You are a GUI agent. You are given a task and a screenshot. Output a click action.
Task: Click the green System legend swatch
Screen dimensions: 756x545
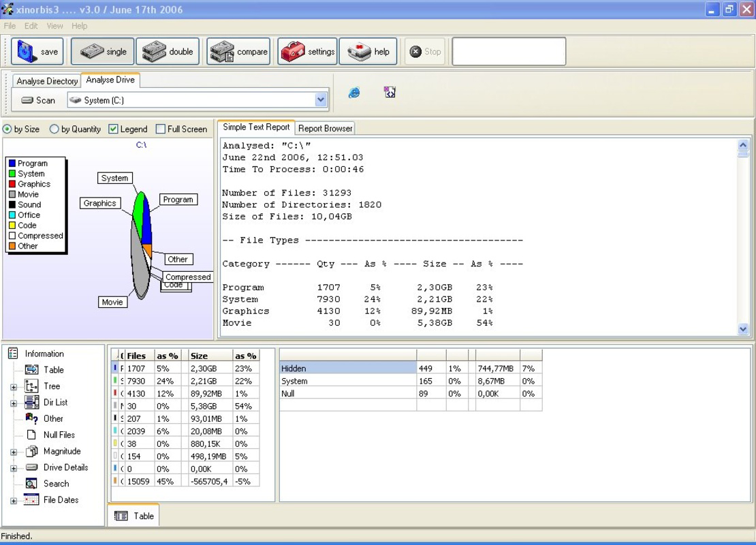(x=12, y=174)
